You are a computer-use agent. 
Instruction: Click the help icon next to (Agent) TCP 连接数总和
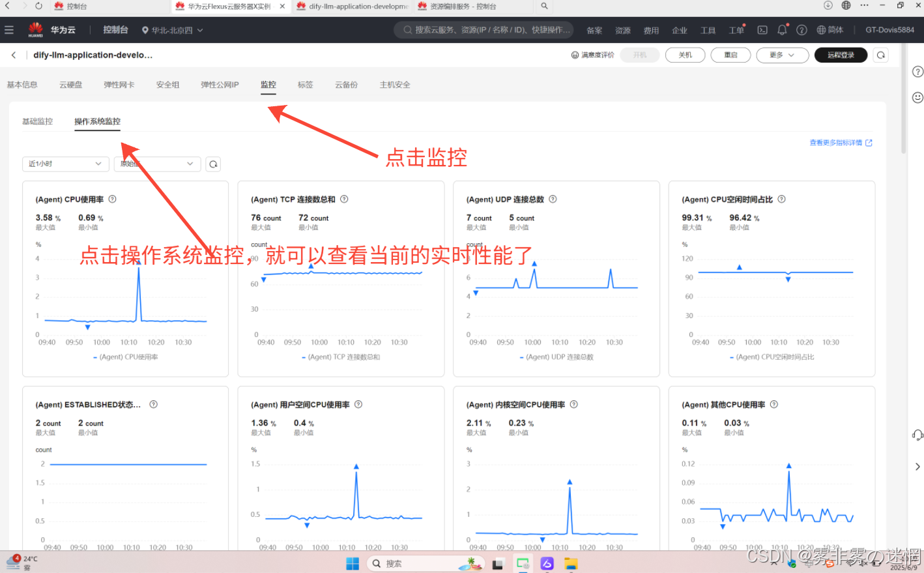[x=344, y=199]
